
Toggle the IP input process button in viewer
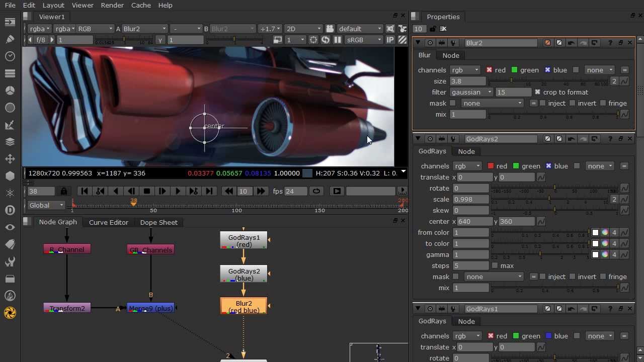(390, 40)
